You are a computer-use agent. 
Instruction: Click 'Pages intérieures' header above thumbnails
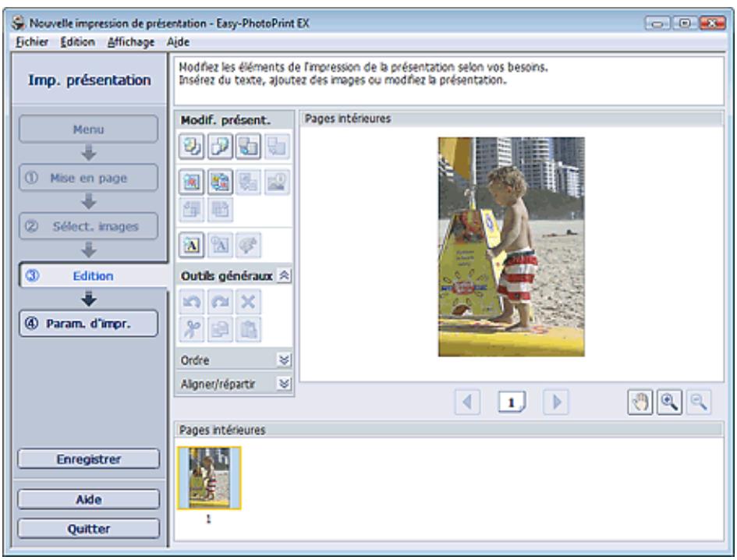point(222,430)
